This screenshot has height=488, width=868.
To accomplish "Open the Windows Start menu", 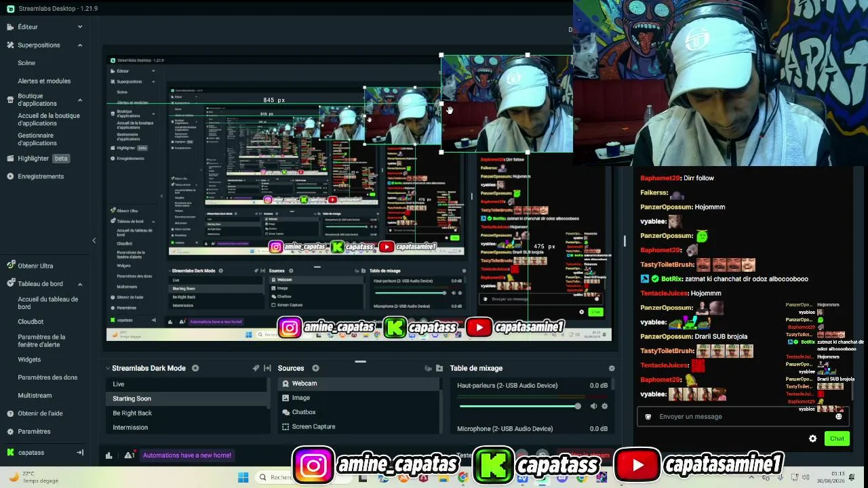I will (243, 477).
